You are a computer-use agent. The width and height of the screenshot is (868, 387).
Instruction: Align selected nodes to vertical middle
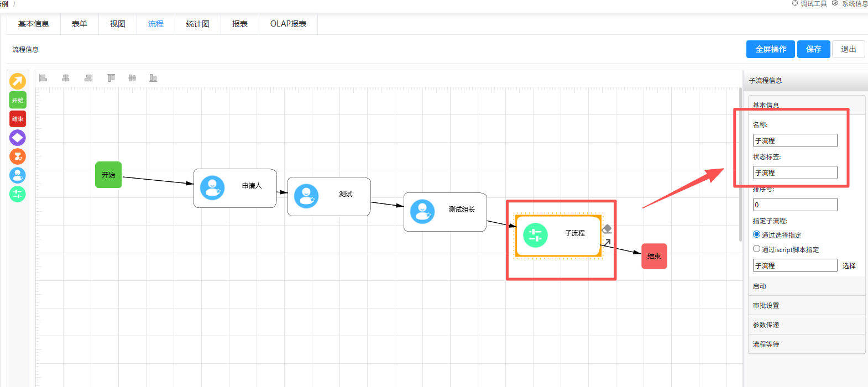(x=132, y=78)
